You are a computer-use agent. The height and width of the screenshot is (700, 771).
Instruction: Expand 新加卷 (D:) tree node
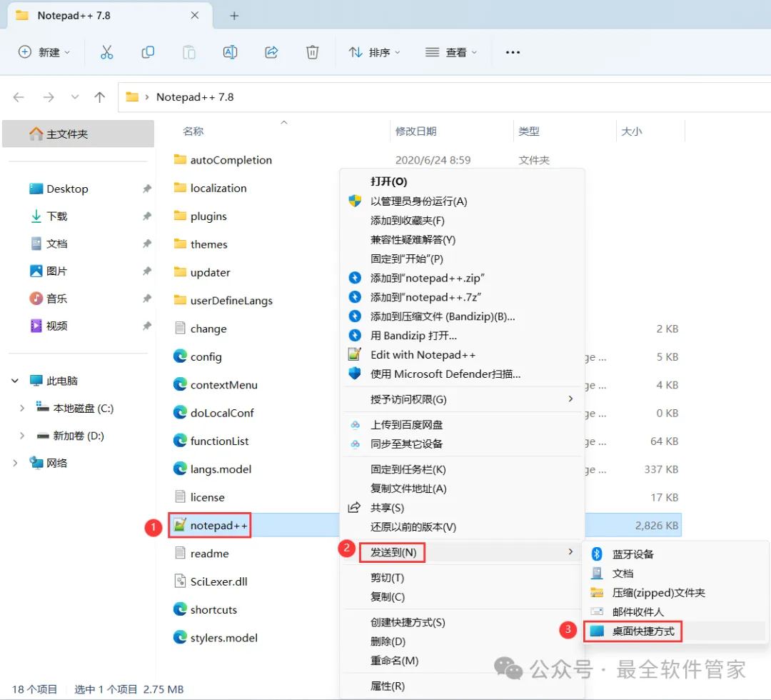pyautogui.click(x=22, y=436)
